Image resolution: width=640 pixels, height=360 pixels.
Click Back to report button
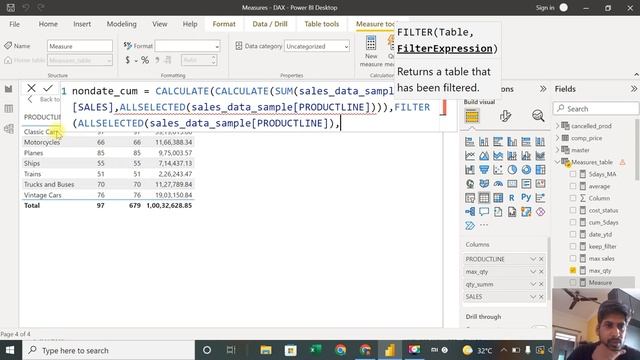(44, 99)
